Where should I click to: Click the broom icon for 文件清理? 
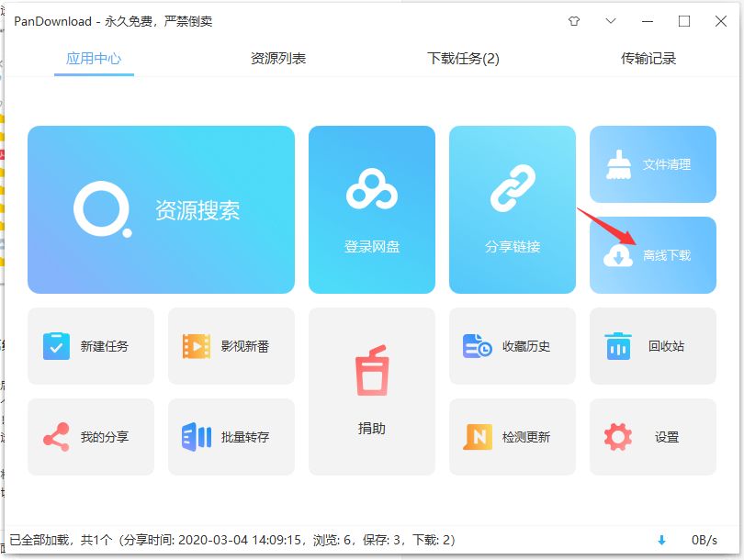(x=618, y=164)
